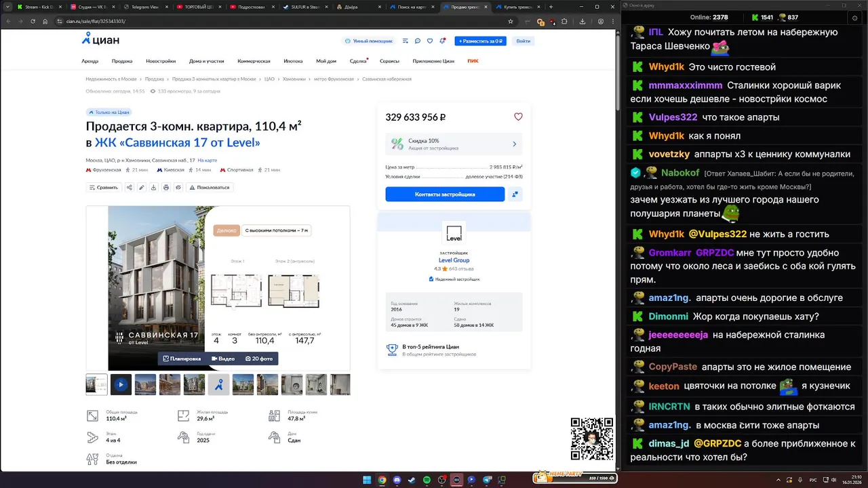Click the Хамовники breadcrumb link
868x488 pixels.
[x=294, y=79]
